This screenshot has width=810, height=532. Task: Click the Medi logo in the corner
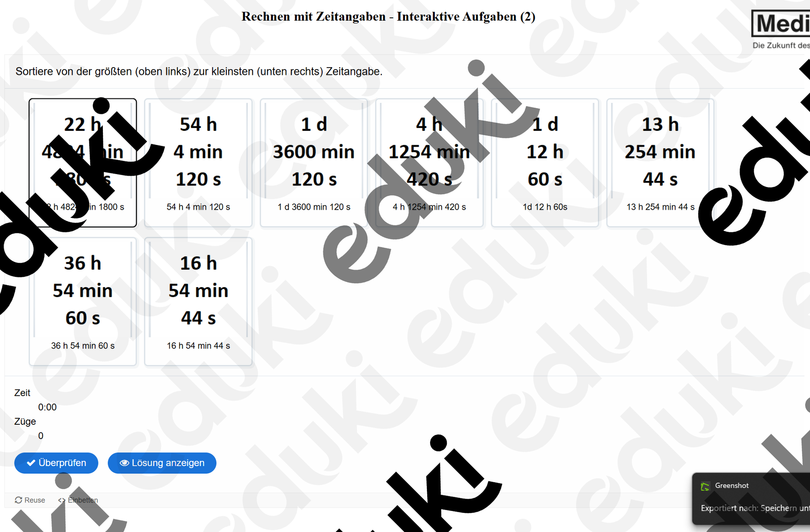(781, 23)
